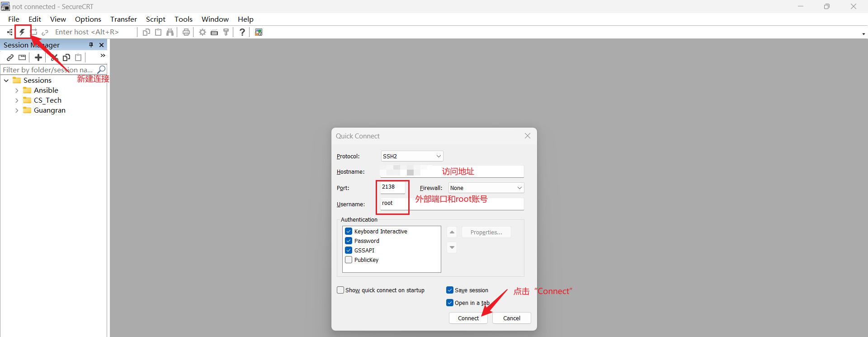Open the Keymap Editor keyboard icon
868x337 pixels.
214,32
